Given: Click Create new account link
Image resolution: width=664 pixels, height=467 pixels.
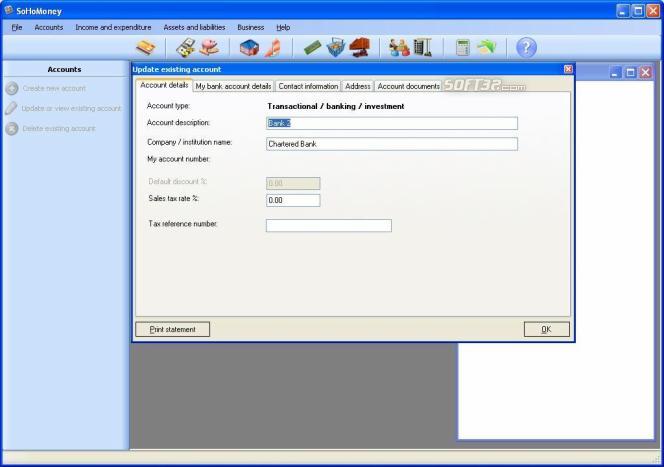Looking at the screenshot, I should (54, 88).
